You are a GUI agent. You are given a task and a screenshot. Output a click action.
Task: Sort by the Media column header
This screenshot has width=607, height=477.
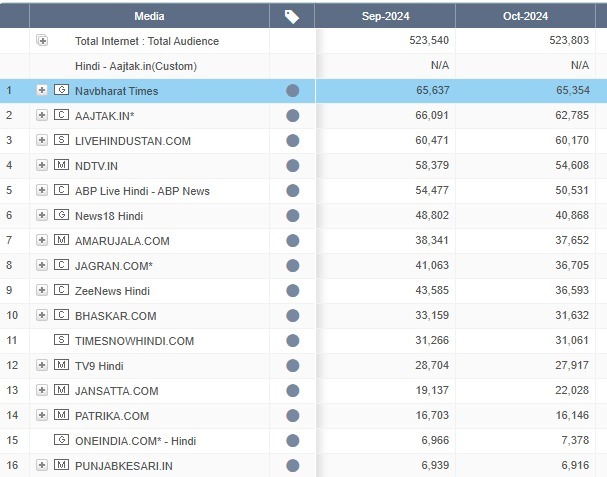pos(149,16)
